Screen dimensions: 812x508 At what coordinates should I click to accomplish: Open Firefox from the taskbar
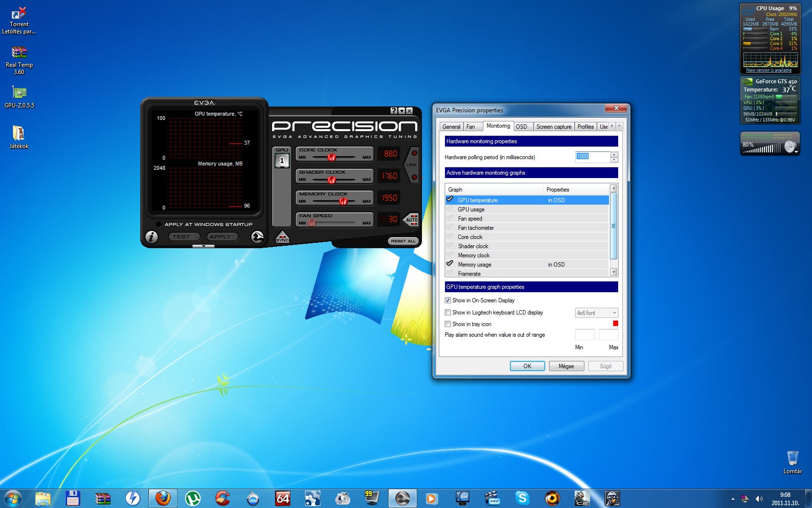click(x=163, y=498)
